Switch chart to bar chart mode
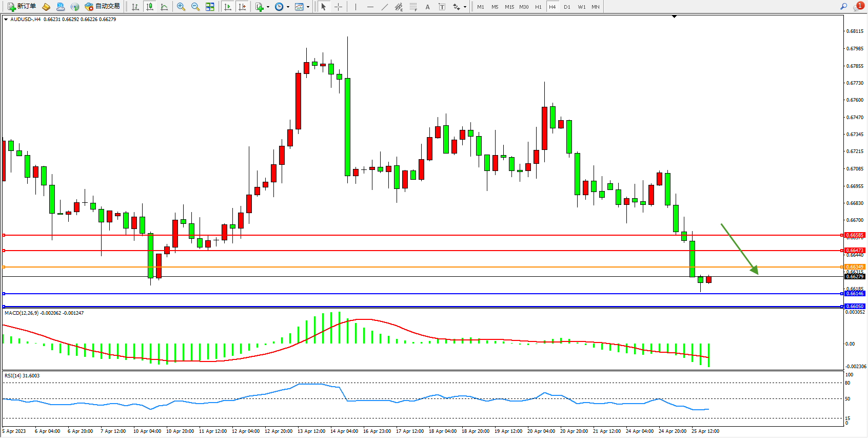This screenshot has width=868, height=438. [135, 7]
